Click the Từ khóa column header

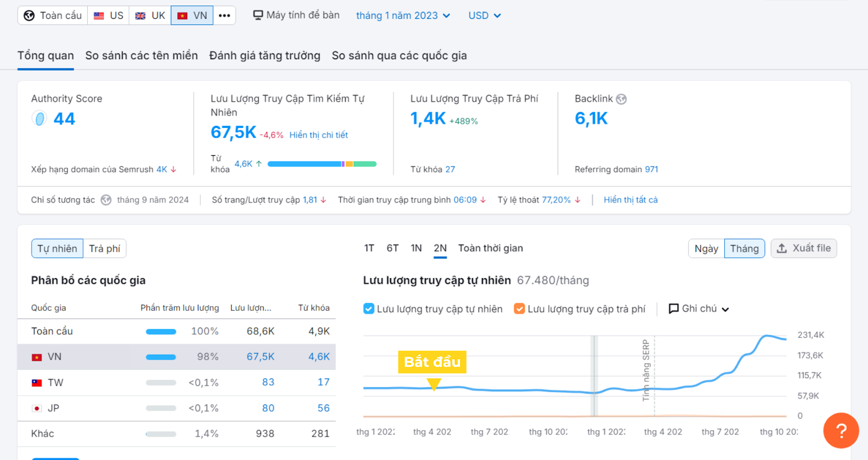[314, 308]
